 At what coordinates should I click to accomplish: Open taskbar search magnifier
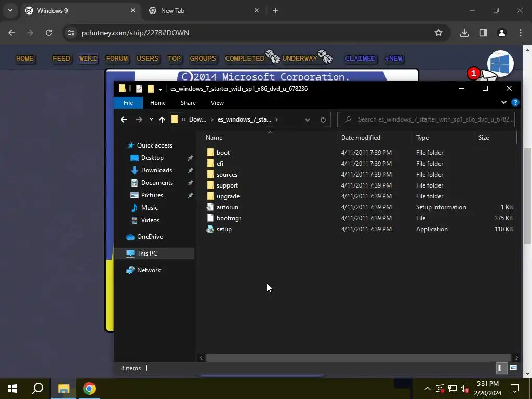tap(37, 389)
